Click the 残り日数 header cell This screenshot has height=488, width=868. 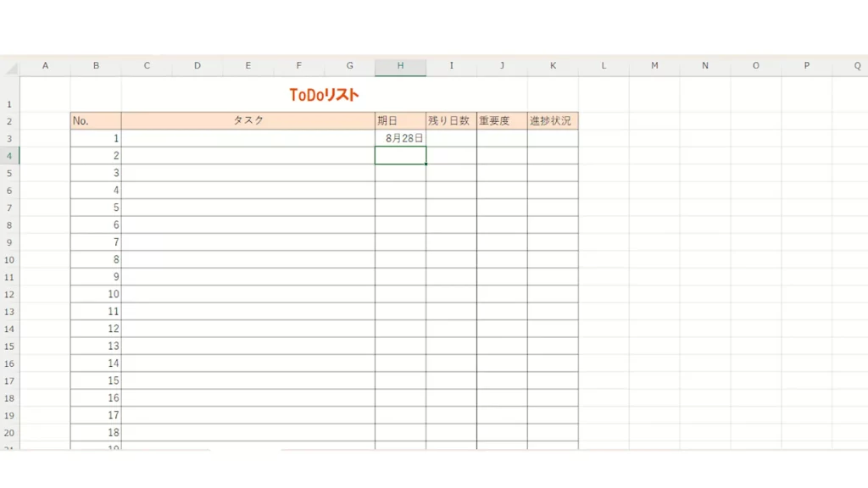click(x=451, y=121)
